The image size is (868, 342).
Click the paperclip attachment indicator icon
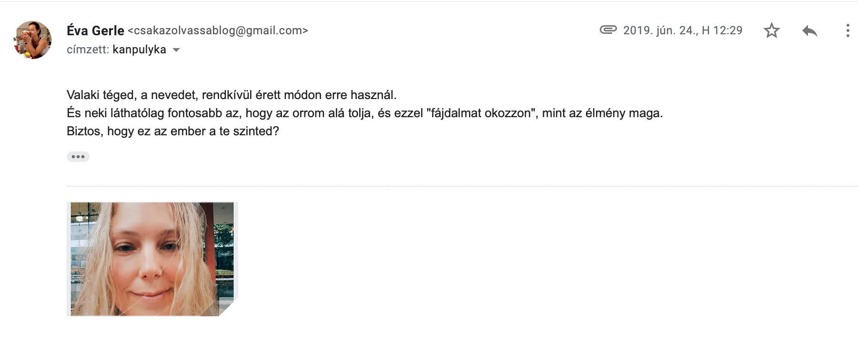608,30
